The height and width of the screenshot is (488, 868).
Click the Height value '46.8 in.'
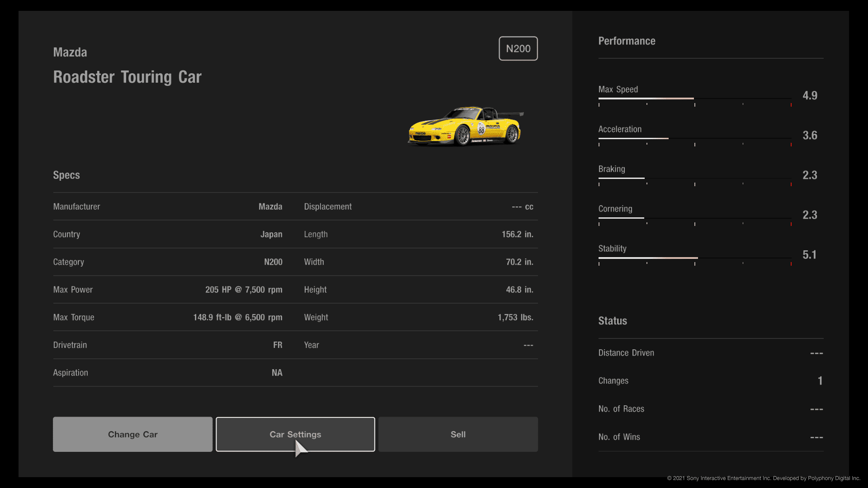pyautogui.click(x=520, y=290)
